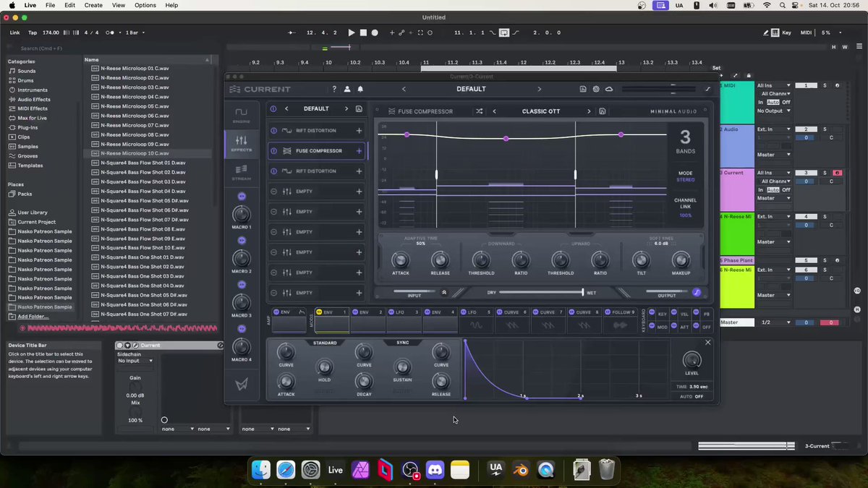Go to next Fuse Compressor preset arrow
Image resolution: width=868 pixels, height=488 pixels.
point(589,111)
